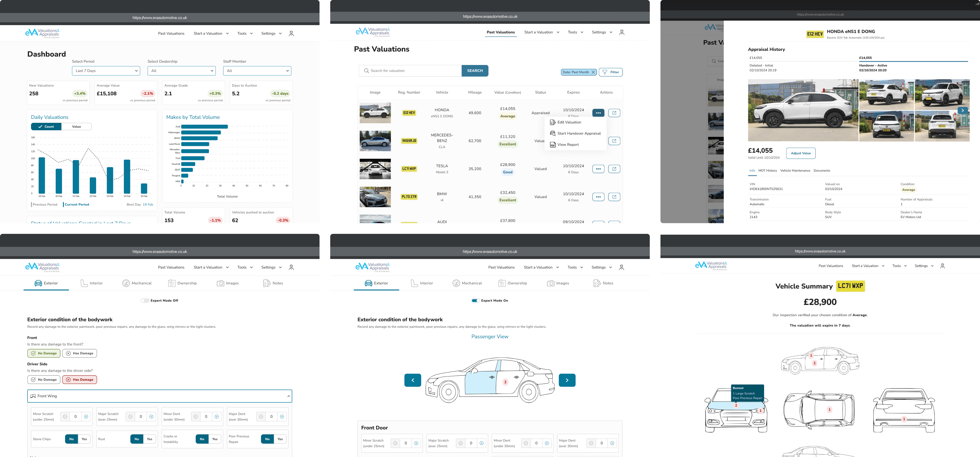Increase Major Dent count under Front Wing
Image resolution: width=980 pixels, height=457 pixels.
click(x=282, y=417)
